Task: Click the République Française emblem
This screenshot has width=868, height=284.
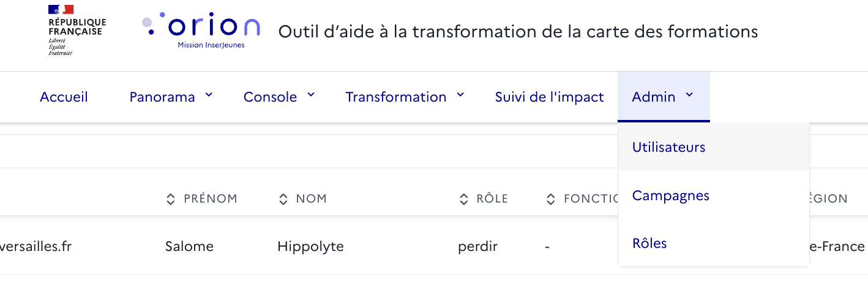Action: pyautogui.click(x=75, y=30)
